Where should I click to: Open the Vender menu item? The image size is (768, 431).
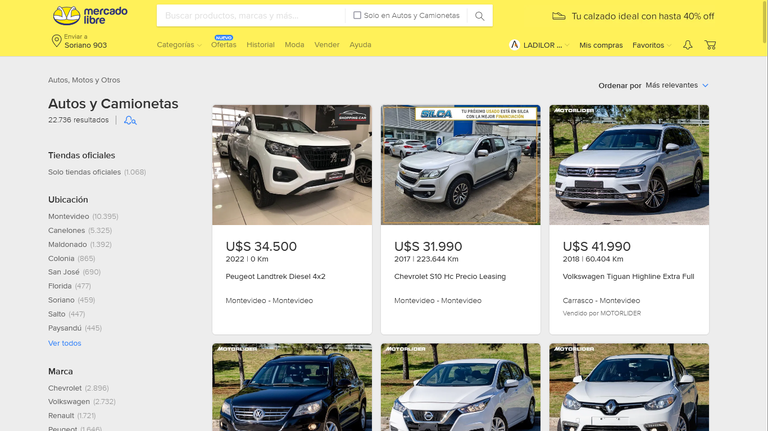pos(327,45)
